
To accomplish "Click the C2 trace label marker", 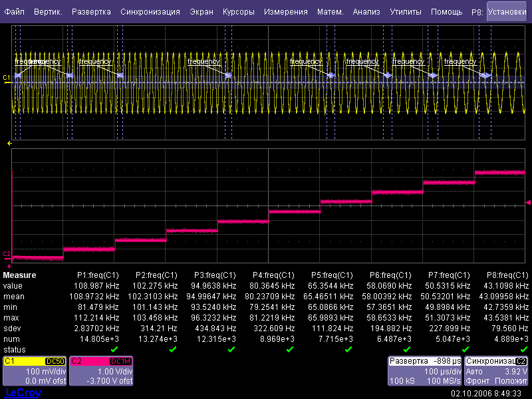I will pyautogui.click(x=7, y=255).
